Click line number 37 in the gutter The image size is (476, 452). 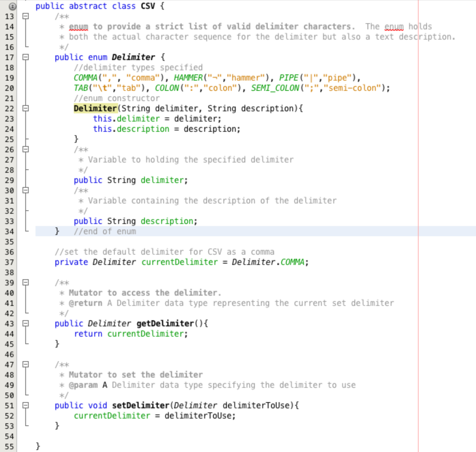point(10,262)
